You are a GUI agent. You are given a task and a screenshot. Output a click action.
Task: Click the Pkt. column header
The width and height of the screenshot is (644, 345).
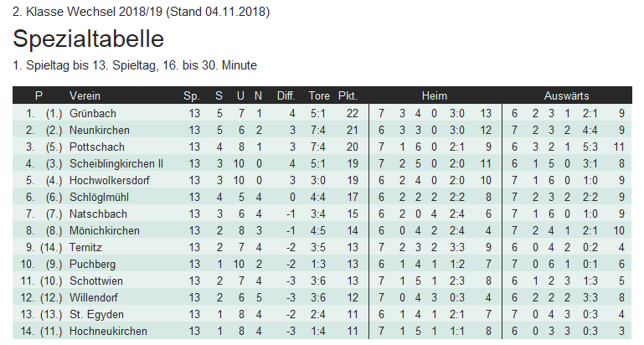tap(348, 95)
